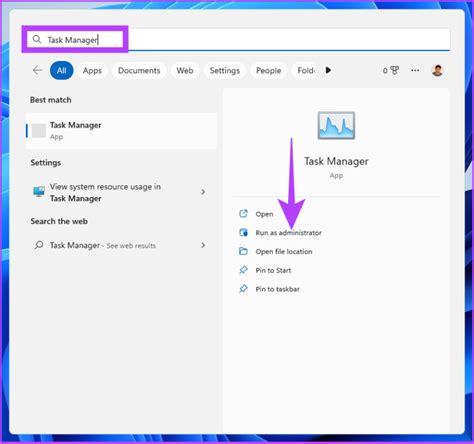
Task: Switch to the Settings filter tab
Action: point(225,70)
